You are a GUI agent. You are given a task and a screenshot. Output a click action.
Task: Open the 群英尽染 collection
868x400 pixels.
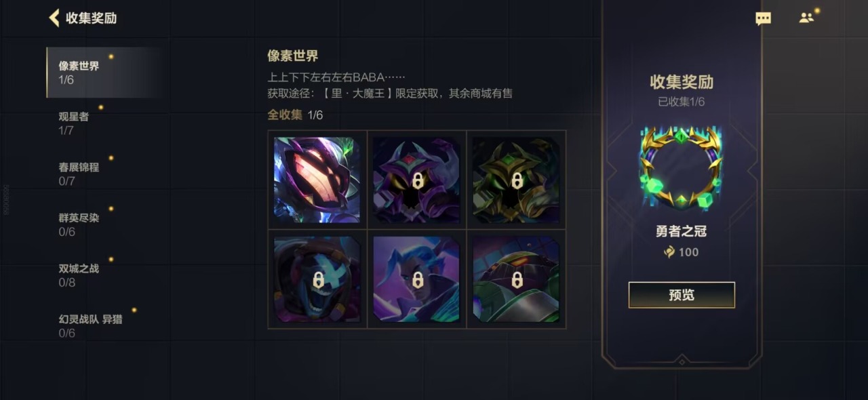[104, 224]
